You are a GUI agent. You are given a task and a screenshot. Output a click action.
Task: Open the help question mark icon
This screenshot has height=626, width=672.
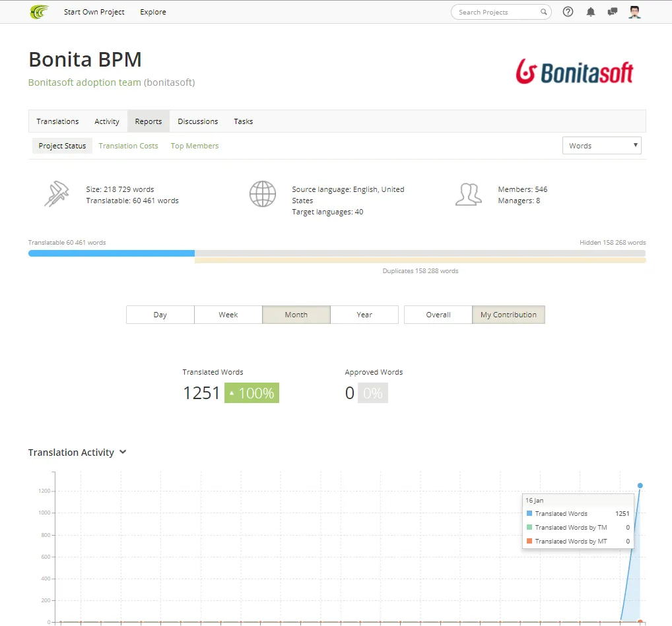pos(568,12)
